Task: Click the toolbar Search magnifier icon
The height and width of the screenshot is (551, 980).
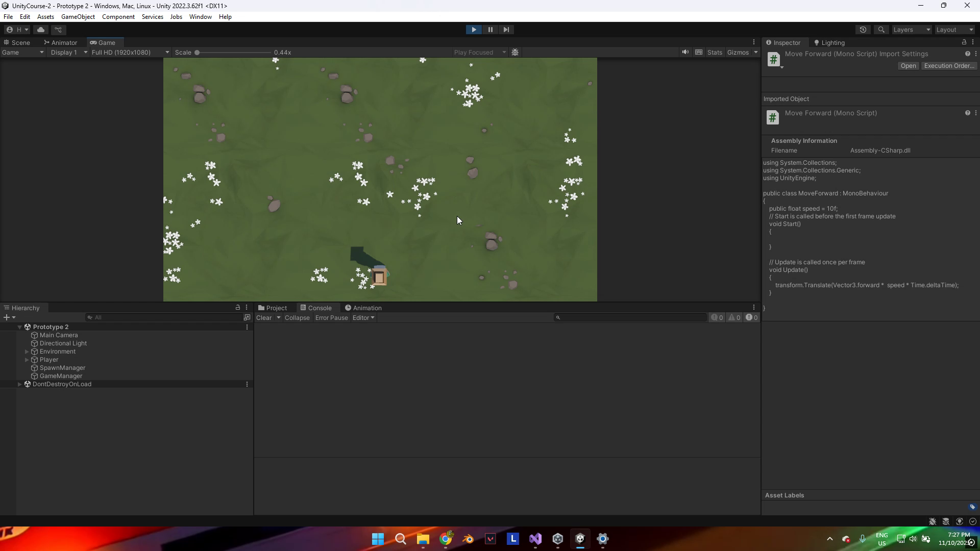Action: point(881,30)
